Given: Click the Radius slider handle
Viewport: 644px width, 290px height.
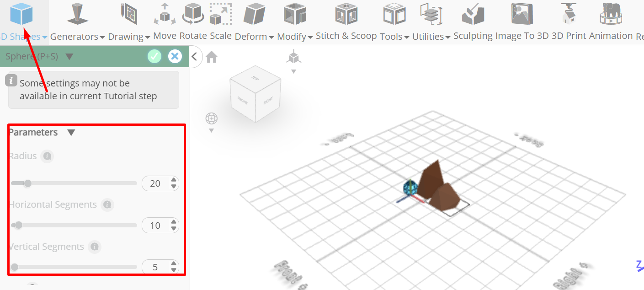Looking at the screenshot, I should pos(27,183).
